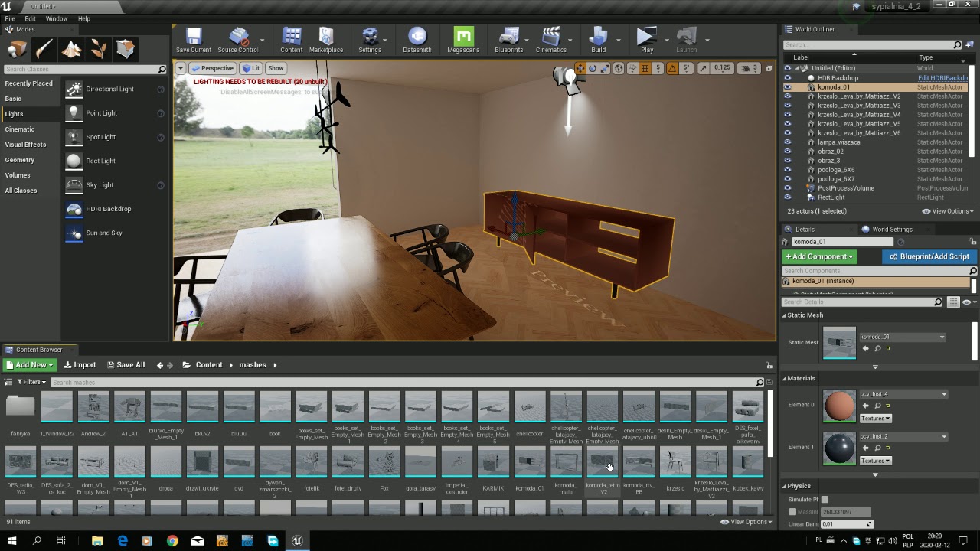980x551 pixels.
Task: Select the Geometry Editing mode icon
Action: tap(126, 49)
